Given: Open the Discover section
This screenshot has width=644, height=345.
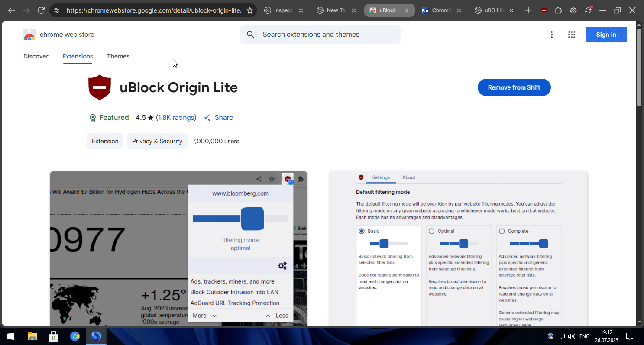Looking at the screenshot, I should (x=36, y=56).
